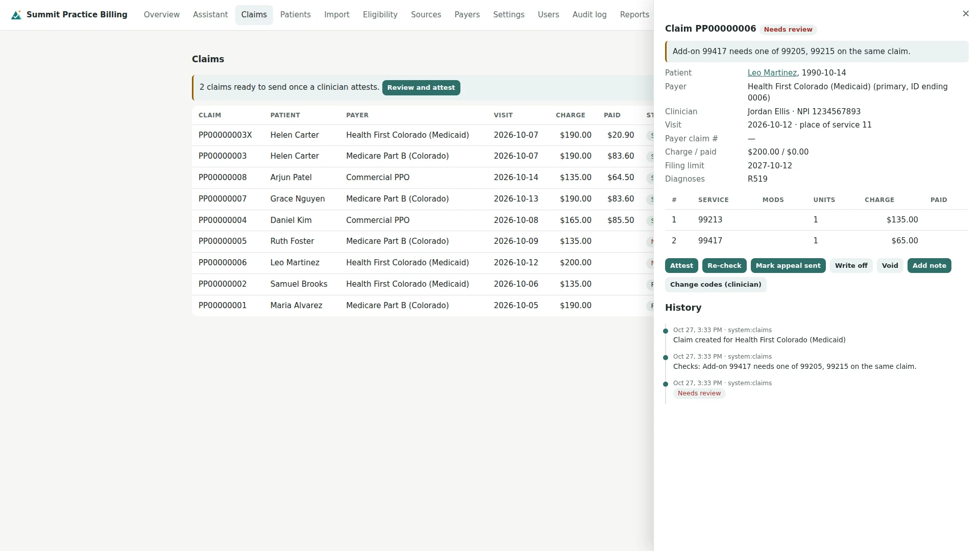Screen dimensions: 980x551
Task: Open the Eligibility page
Action: (380, 15)
